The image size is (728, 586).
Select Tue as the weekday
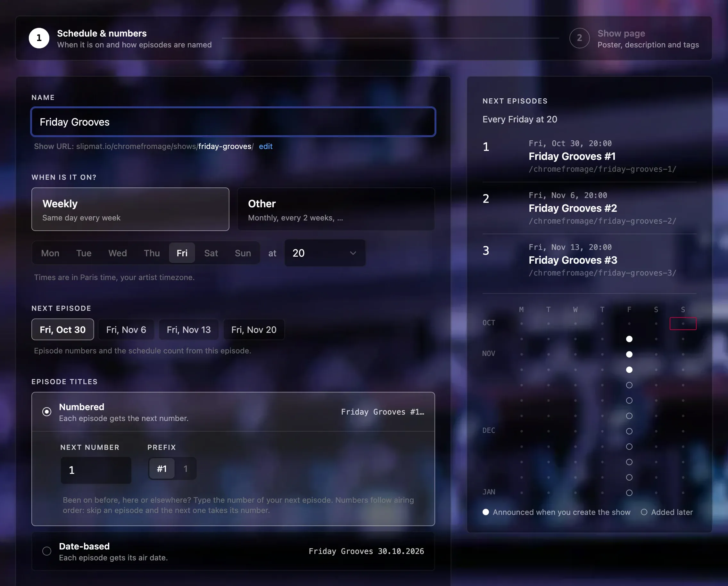[84, 253]
